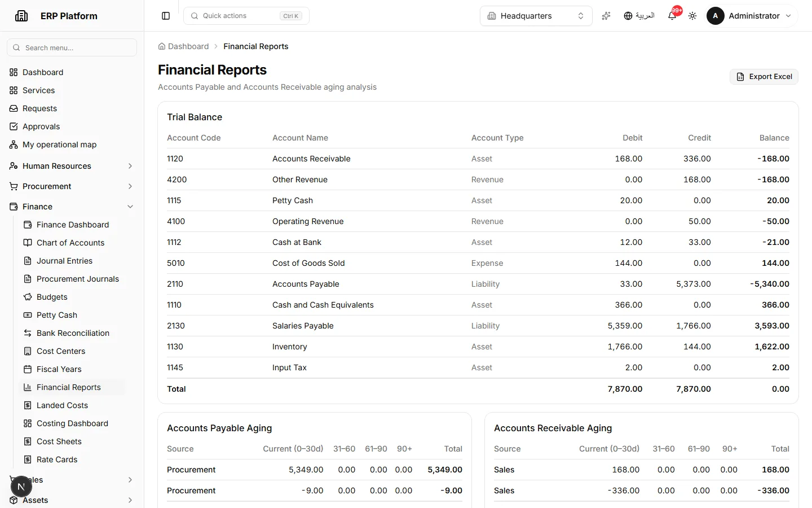
Task: Select the Accounts Payable row name
Action: [306, 284]
